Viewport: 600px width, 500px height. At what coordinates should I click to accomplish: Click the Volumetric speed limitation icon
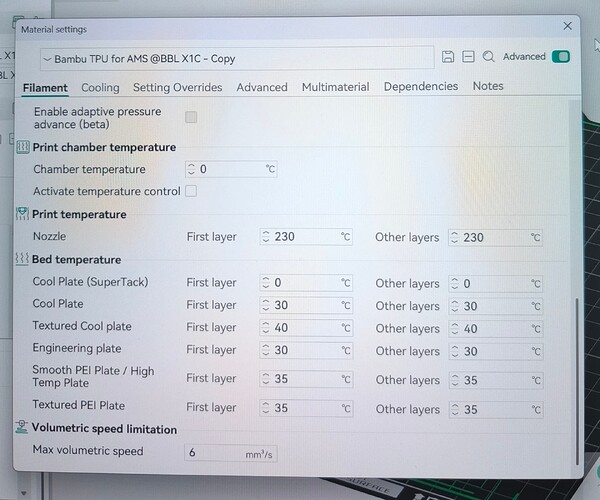22,427
